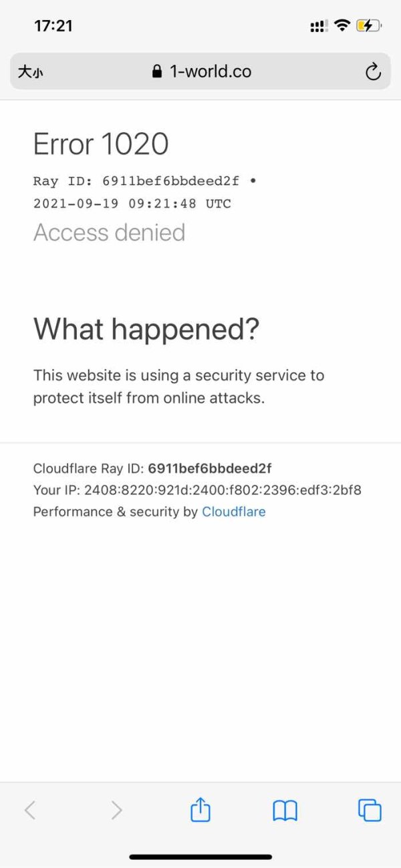Screen dimensions: 401x868
Task: Tap the reload page icon
Action: pyautogui.click(x=373, y=71)
